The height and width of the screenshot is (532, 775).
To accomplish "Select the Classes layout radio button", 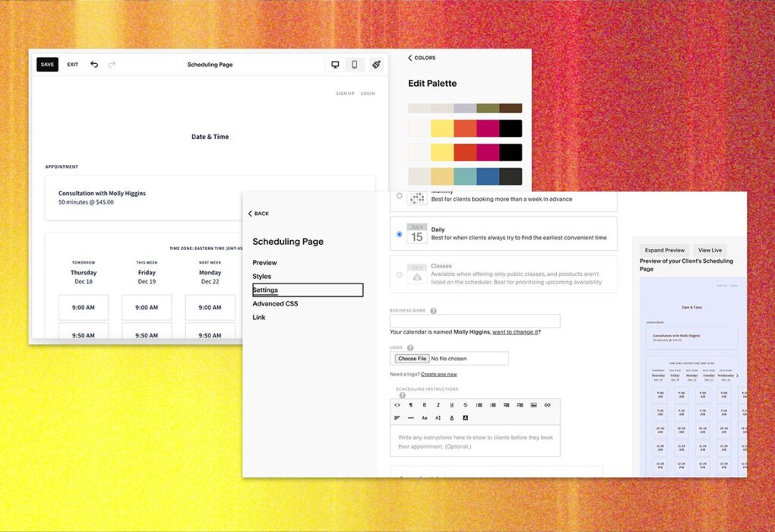I will click(x=400, y=274).
